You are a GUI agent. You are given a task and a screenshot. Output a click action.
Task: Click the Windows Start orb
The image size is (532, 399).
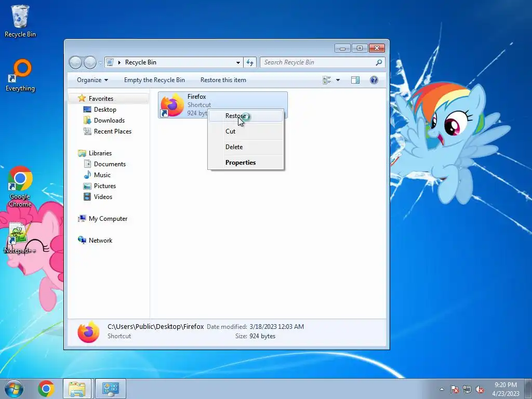click(14, 389)
